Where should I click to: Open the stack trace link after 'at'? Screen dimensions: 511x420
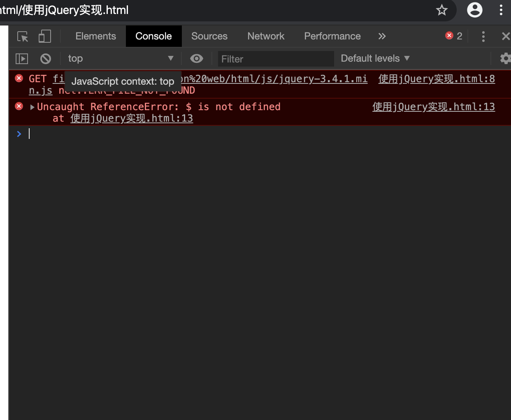click(132, 118)
